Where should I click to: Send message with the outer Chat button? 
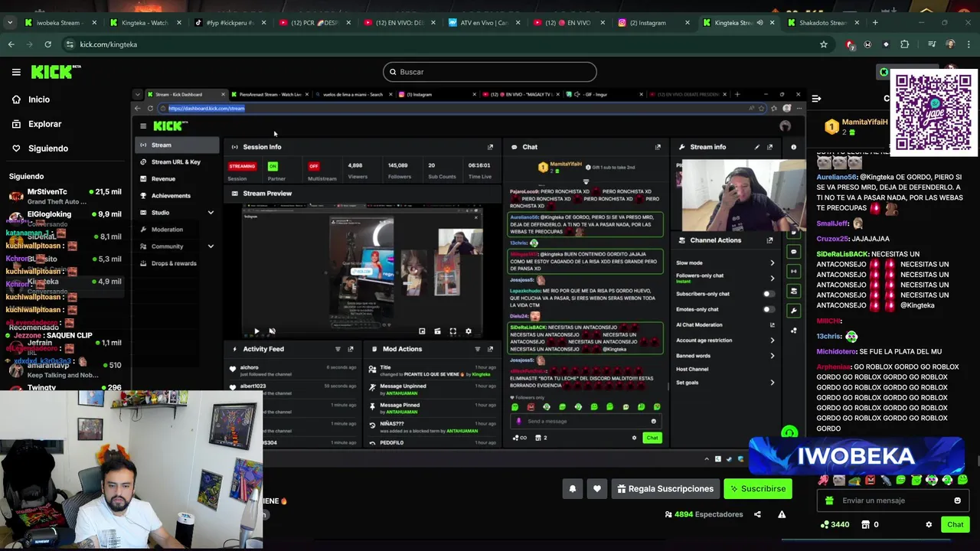[955, 524]
